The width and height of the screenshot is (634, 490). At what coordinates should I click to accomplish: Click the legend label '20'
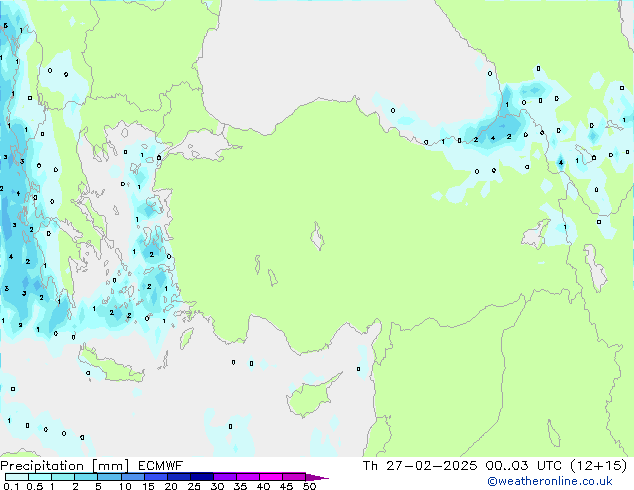(x=171, y=486)
